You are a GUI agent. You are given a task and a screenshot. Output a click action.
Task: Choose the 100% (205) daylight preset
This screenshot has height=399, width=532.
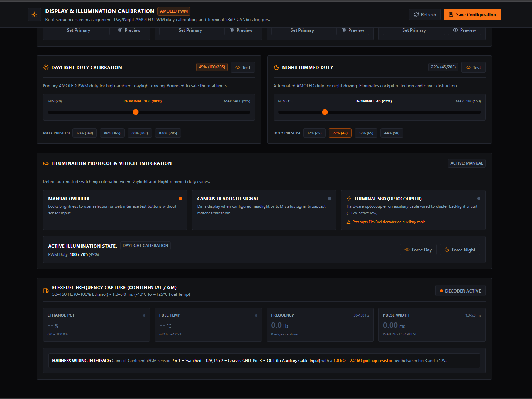click(168, 133)
